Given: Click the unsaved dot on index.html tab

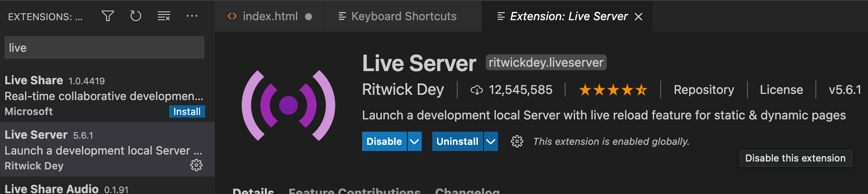Looking at the screenshot, I should click(309, 17).
